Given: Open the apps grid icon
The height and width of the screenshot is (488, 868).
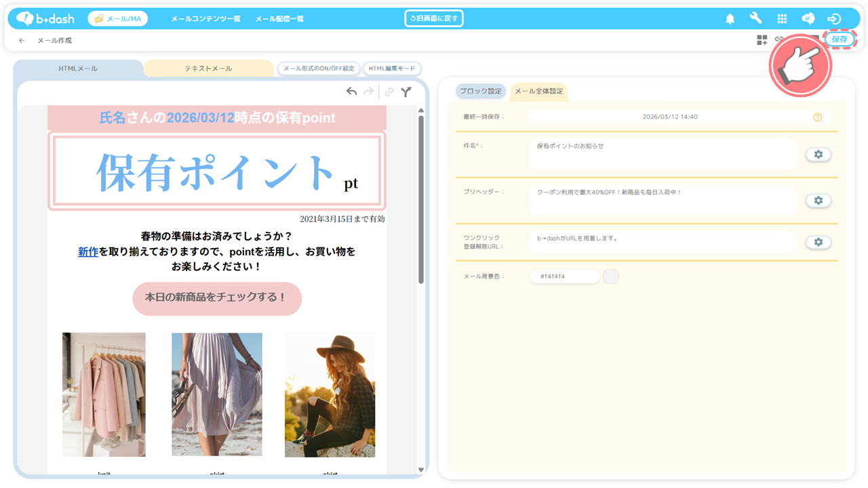Looking at the screenshot, I should coord(782,19).
